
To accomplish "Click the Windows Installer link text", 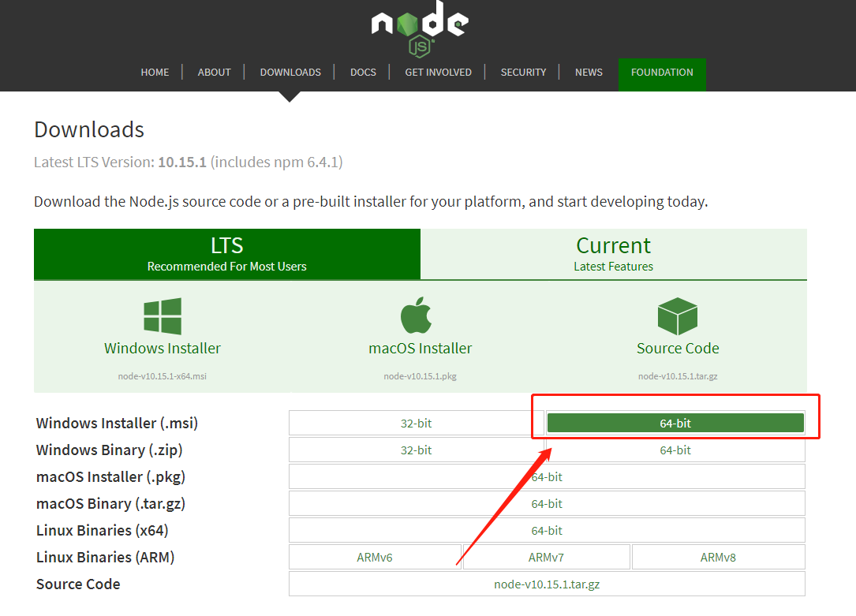I will (163, 348).
